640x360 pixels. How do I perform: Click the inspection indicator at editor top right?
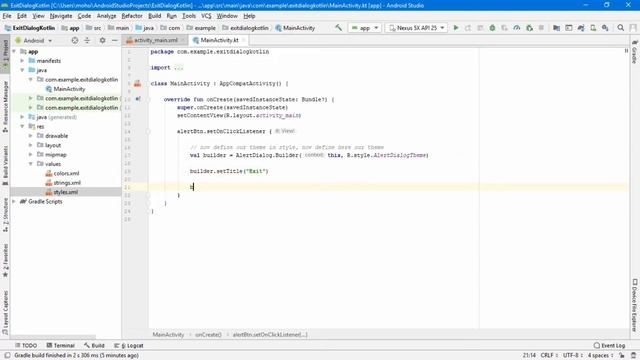click(x=626, y=51)
